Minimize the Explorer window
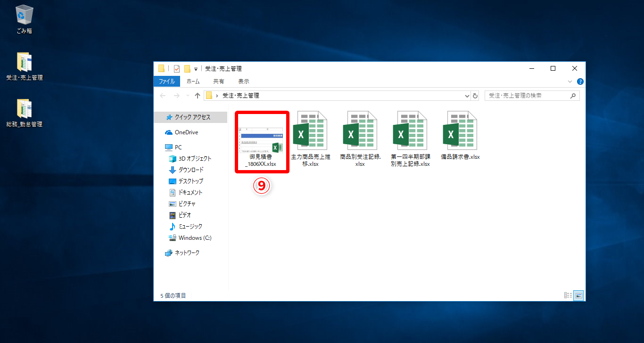 pos(531,68)
